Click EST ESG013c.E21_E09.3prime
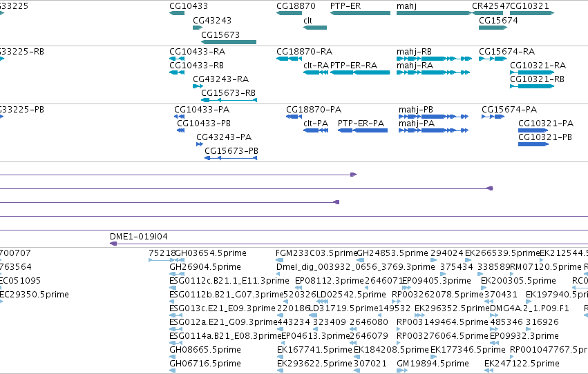The image size is (588, 374). [176, 315]
